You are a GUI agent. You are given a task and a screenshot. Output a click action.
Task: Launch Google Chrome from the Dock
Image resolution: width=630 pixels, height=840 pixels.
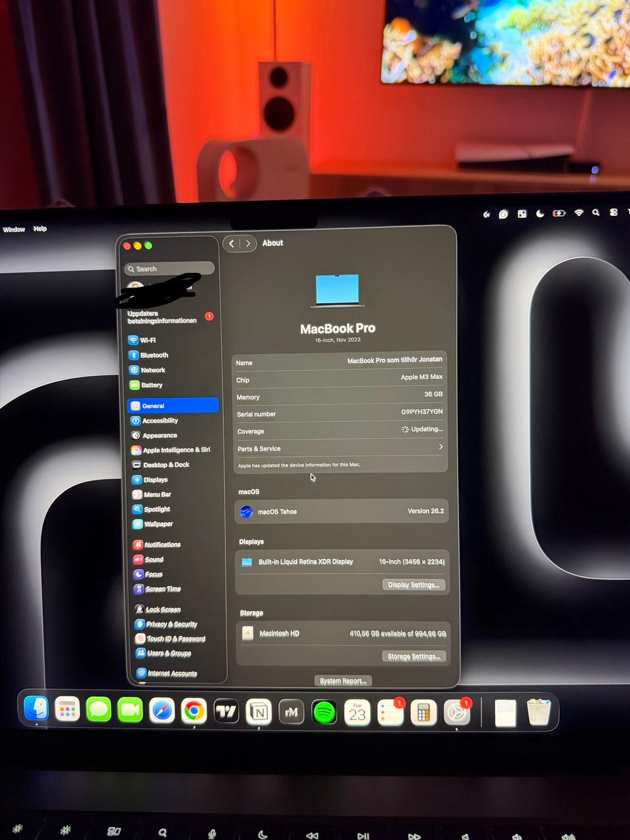pyautogui.click(x=194, y=711)
